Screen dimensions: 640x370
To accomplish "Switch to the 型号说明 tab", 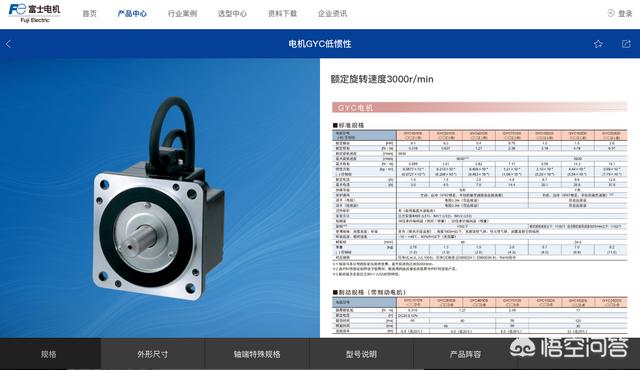I will click(x=361, y=354).
